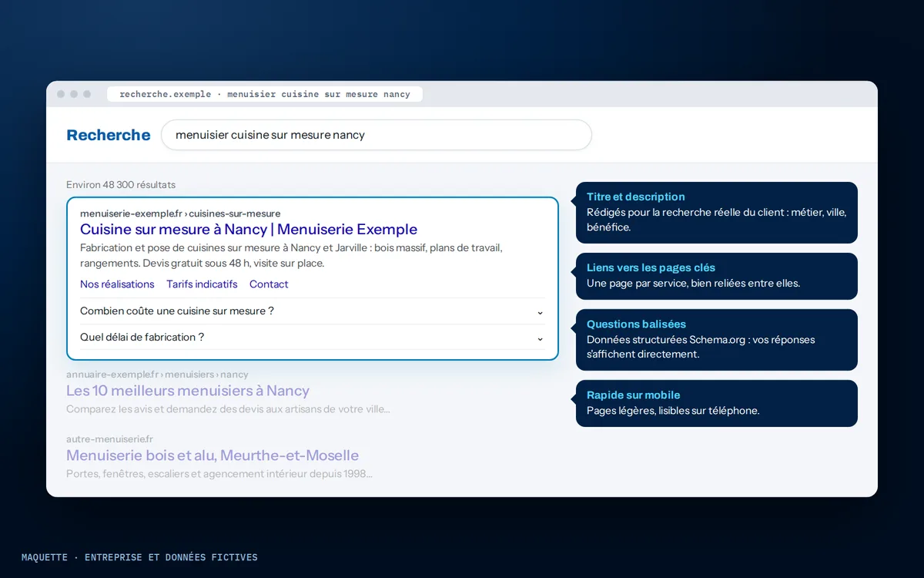
Task: Click the snippet "Comparez les avis et demandez des devis"
Action: [228, 409]
